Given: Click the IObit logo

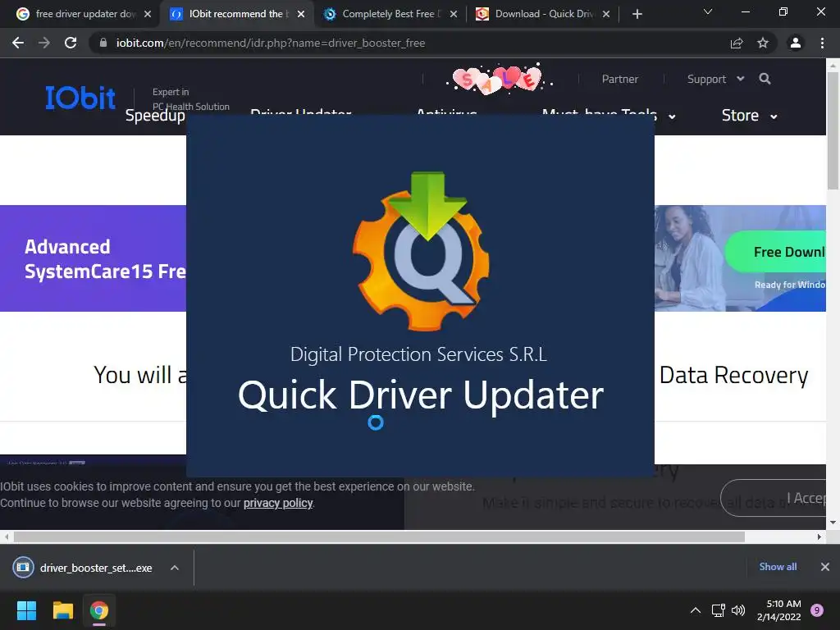Looking at the screenshot, I should click(x=80, y=98).
